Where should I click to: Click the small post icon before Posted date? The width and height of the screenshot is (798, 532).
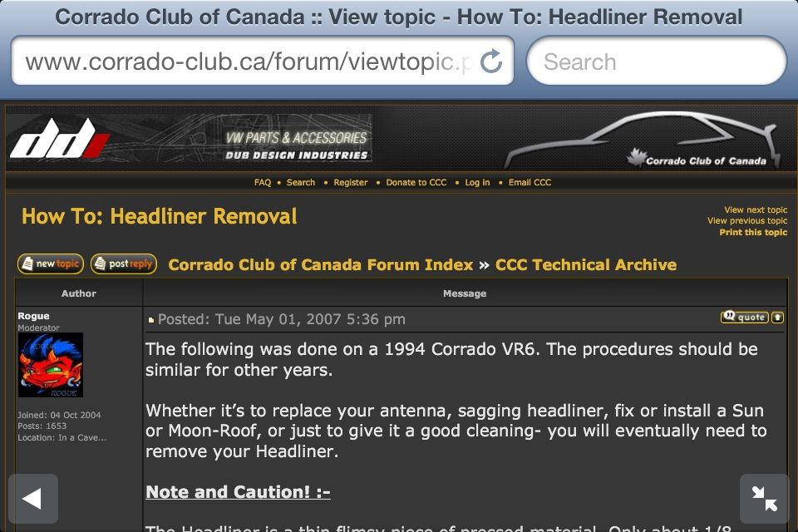(151, 320)
